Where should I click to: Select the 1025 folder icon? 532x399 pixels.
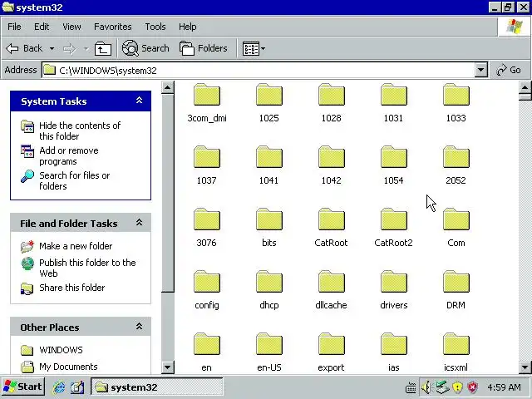point(269,95)
